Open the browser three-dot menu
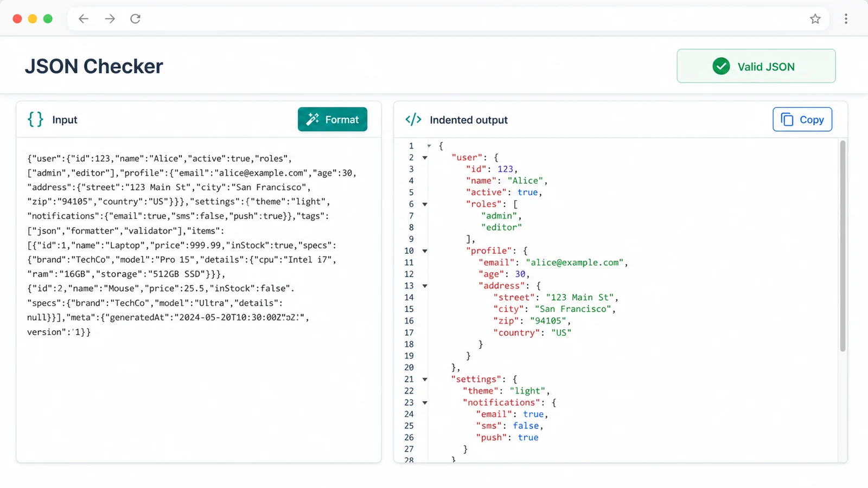 click(x=846, y=19)
